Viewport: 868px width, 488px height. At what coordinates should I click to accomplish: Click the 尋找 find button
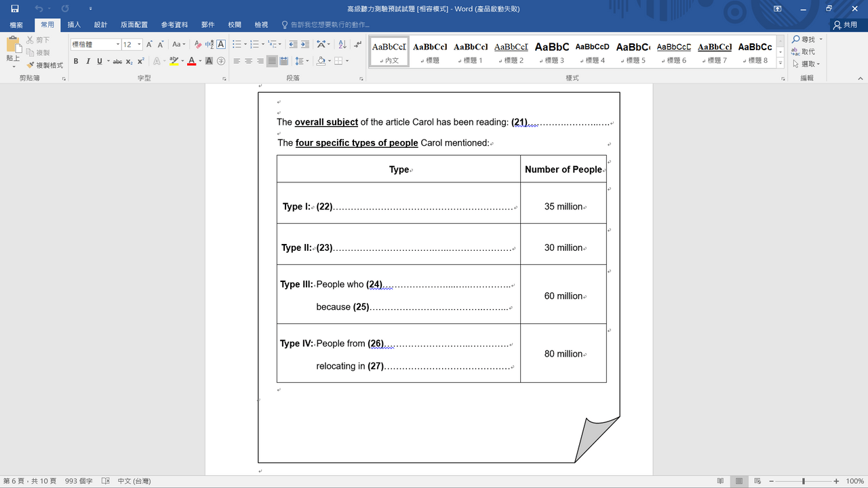[807, 40]
